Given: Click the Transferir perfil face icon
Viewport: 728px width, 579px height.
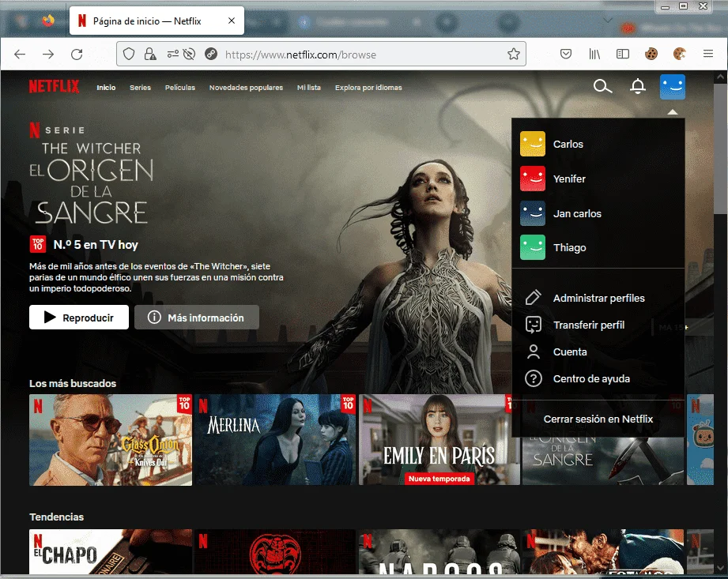Looking at the screenshot, I should (x=533, y=325).
